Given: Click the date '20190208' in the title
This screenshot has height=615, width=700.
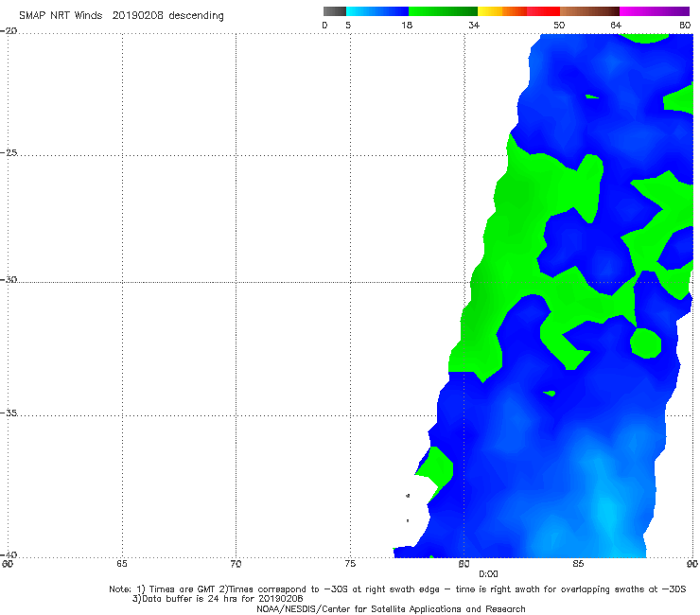Looking at the screenshot, I should 137,15.
